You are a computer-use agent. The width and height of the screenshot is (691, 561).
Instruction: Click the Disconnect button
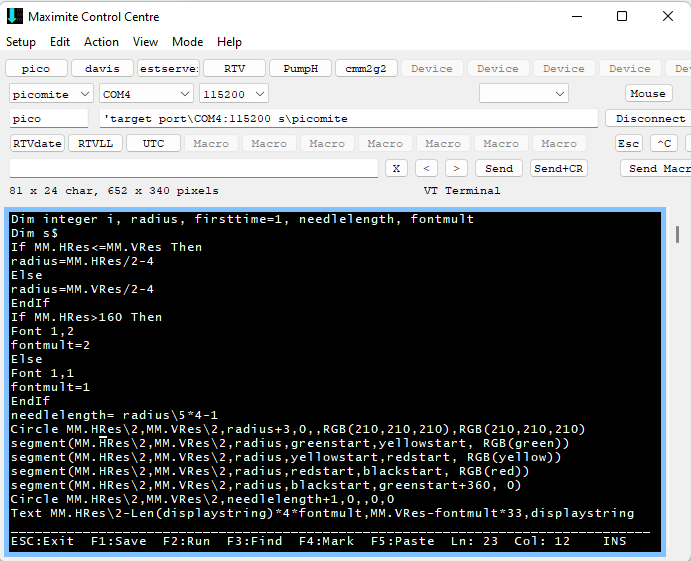(x=649, y=118)
